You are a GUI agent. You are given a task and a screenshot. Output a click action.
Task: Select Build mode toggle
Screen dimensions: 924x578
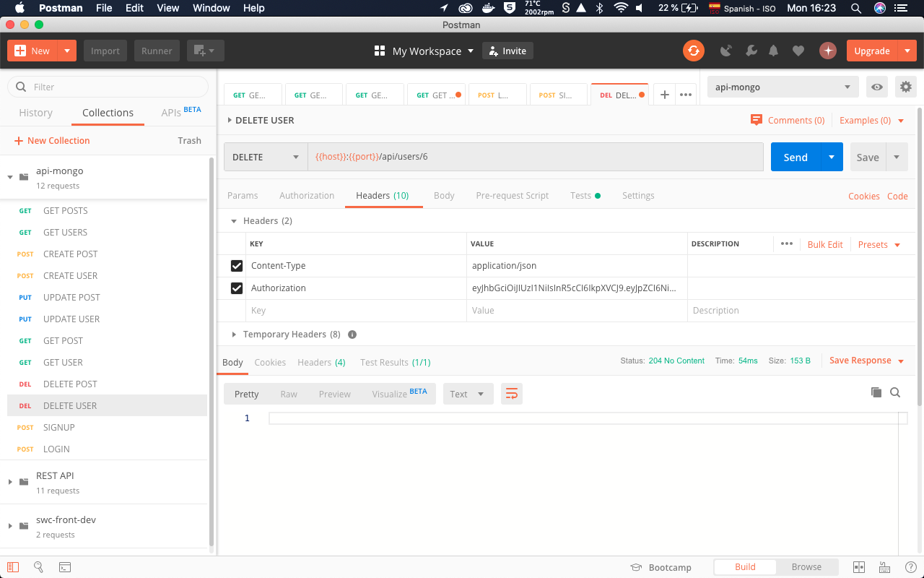tap(745, 567)
